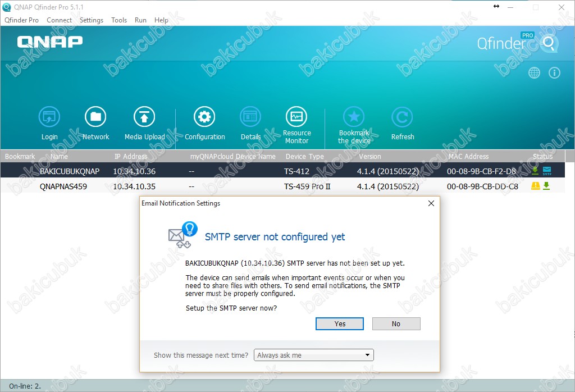The image size is (575, 392).
Task: Open the 'Always ask me' dropdown
Action: coord(314,355)
